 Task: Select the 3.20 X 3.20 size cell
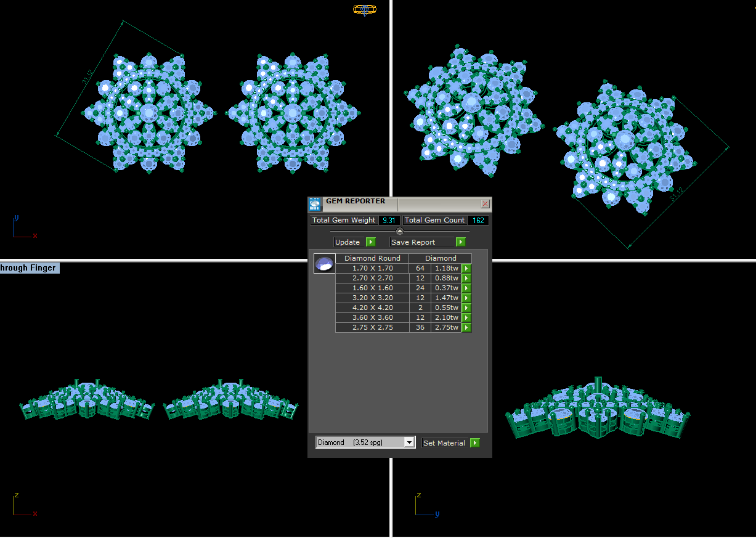[x=372, y=298]
